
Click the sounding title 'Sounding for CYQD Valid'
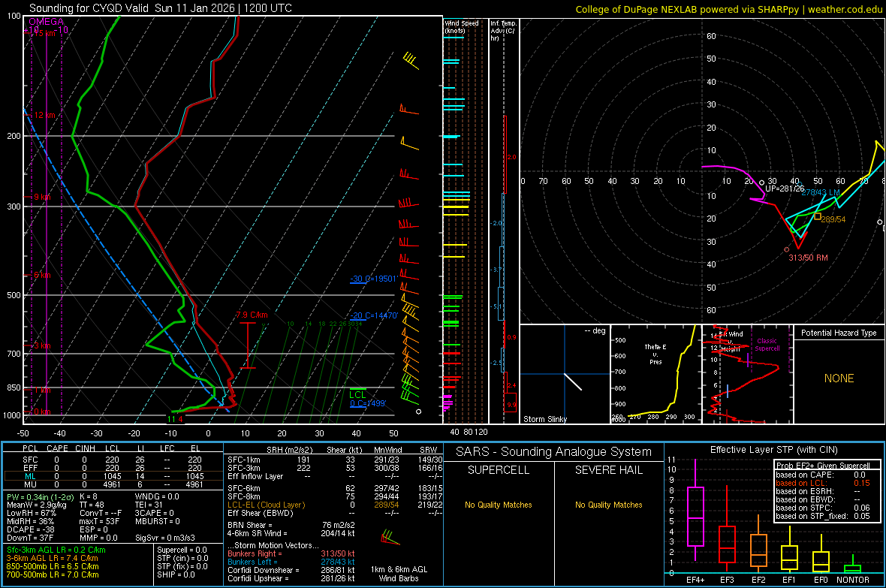89,8
